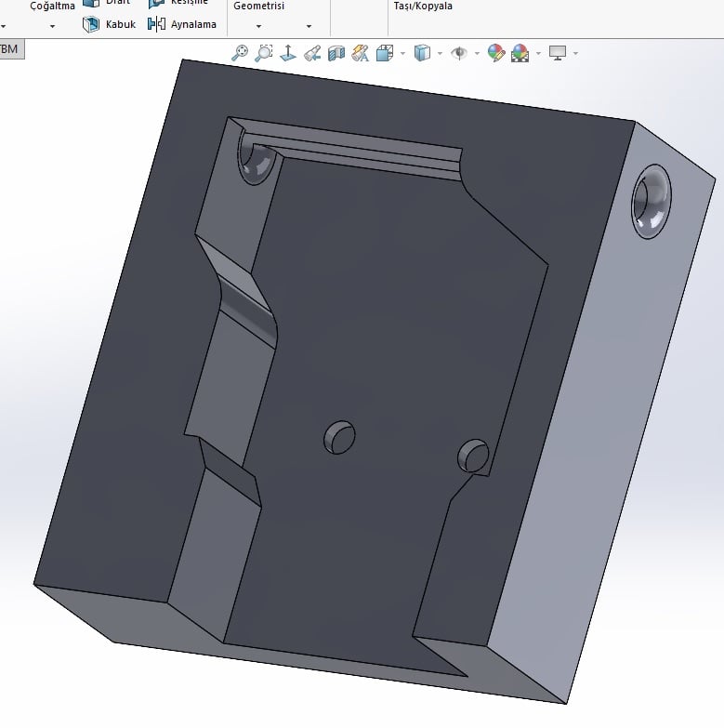Open the Edit Appearance color ball icon
724x728 pixels.
click(496, 53)
